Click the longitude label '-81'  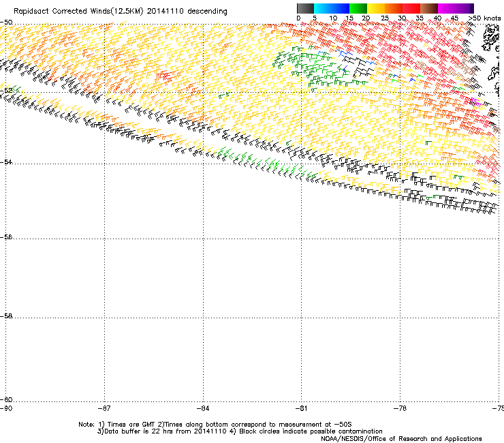click(x=302, y=408)
